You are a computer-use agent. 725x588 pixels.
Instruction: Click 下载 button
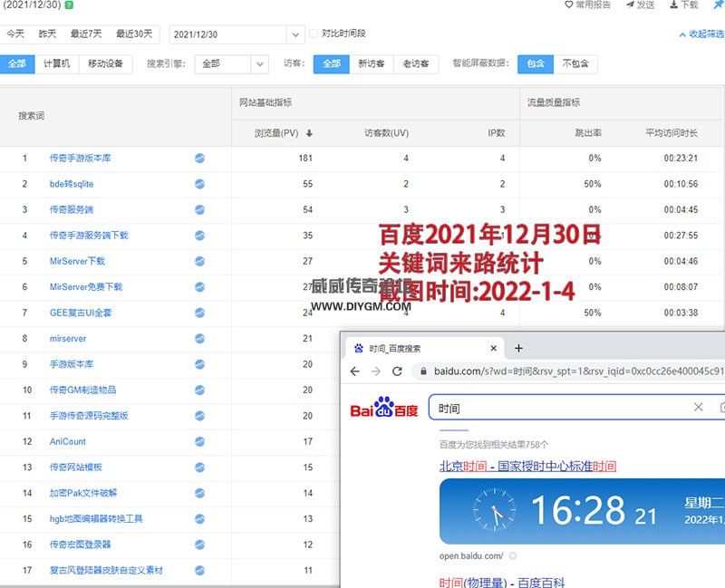684,5
